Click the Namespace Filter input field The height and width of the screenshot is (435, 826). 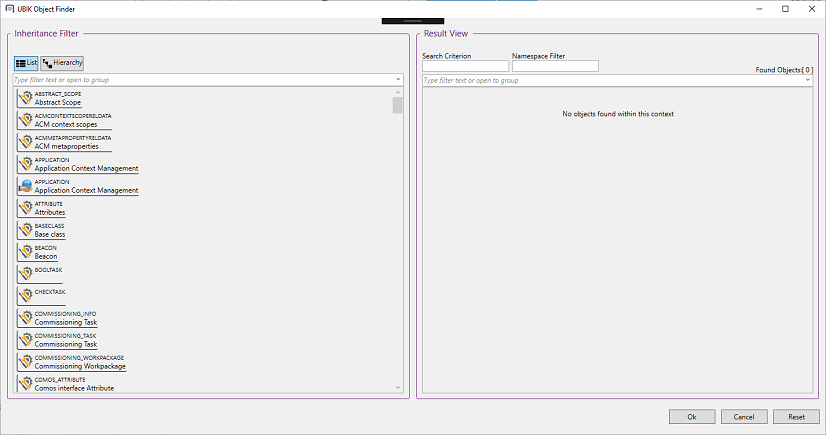click(555, 66)
